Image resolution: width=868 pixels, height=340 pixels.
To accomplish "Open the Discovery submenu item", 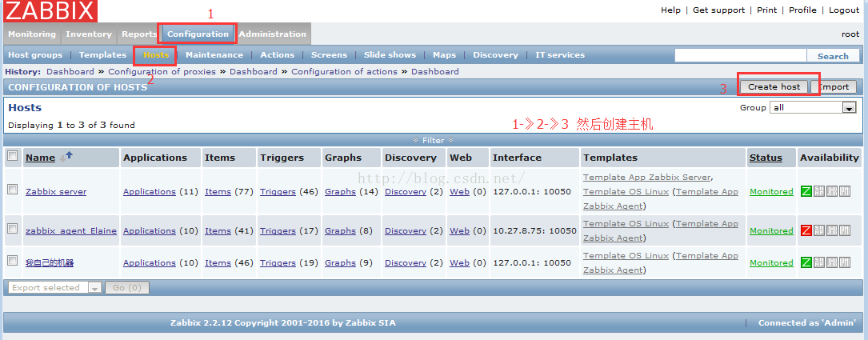I will [x=495, y=55].
